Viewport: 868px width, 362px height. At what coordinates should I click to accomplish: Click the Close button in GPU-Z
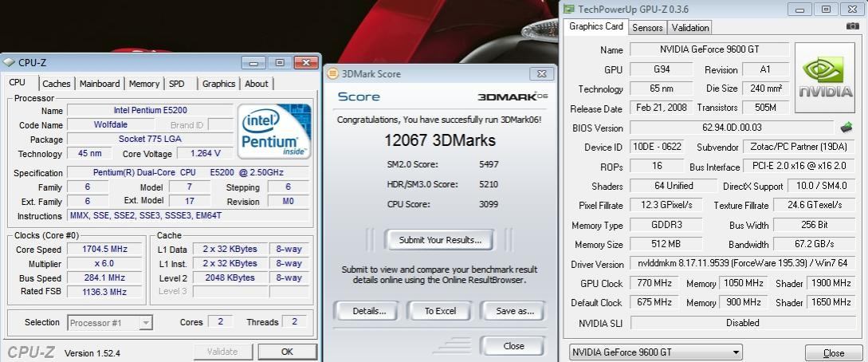[833, 352]
